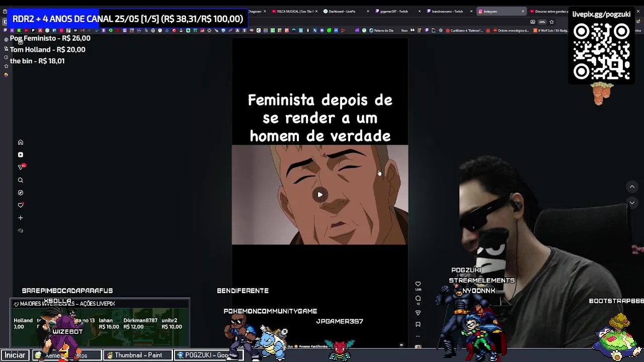Click 'MAIORES INVESTIDORES – AÇÕES LIVEPIX' header

coord(67,304)
